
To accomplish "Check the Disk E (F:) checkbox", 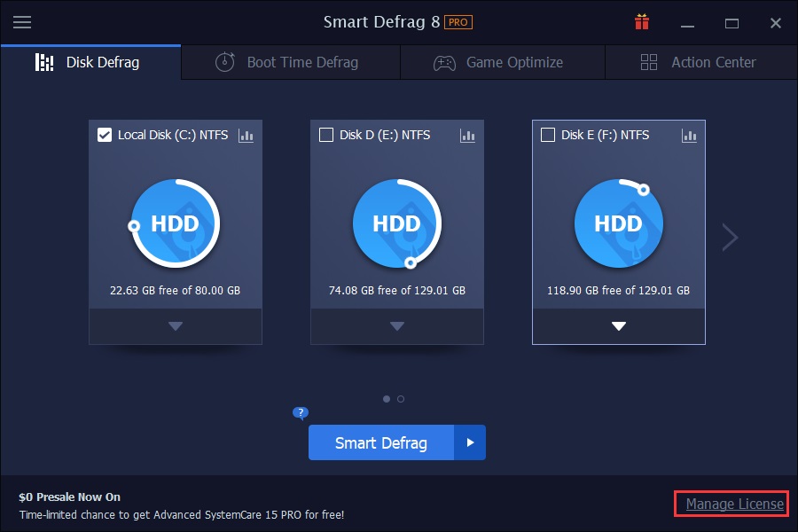I will (x=548, y=135).
